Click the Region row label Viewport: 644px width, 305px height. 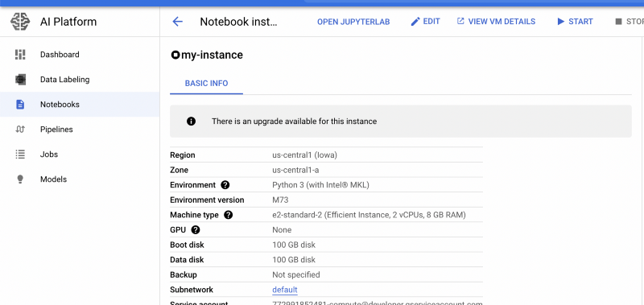coord(183,155)
